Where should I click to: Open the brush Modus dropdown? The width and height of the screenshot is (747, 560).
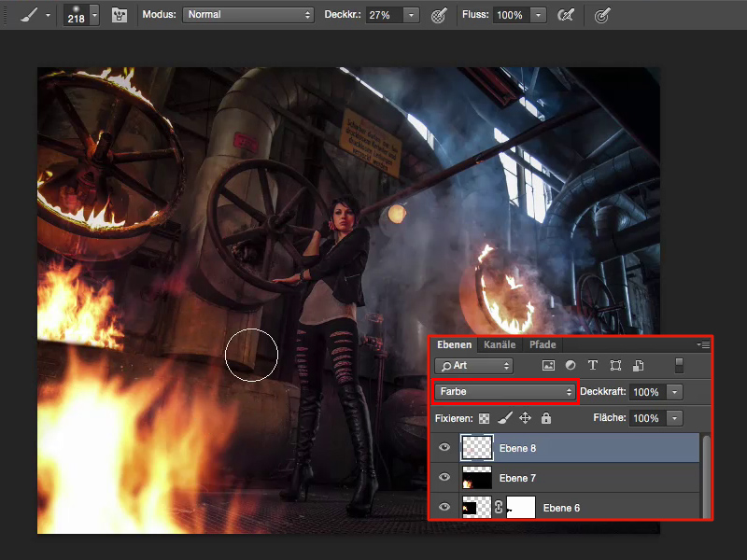point(248,15)
